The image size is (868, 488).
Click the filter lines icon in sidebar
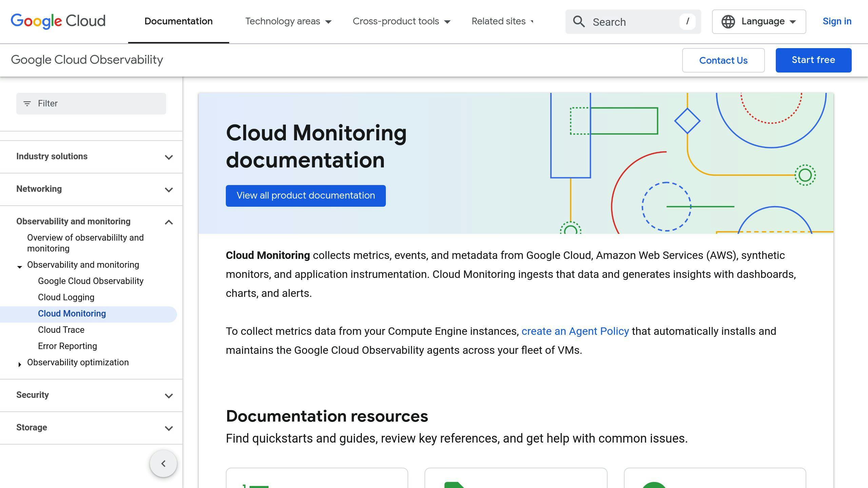click(27, 104)
